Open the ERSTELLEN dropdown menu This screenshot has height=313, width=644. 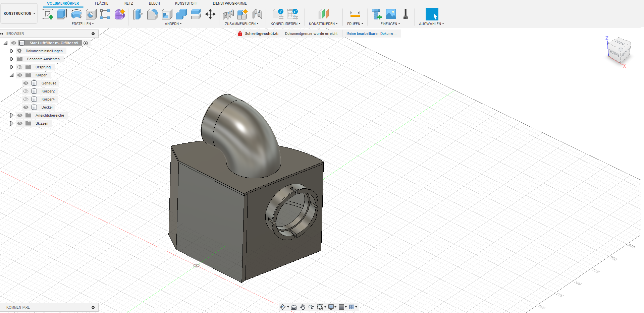[83, 24]
